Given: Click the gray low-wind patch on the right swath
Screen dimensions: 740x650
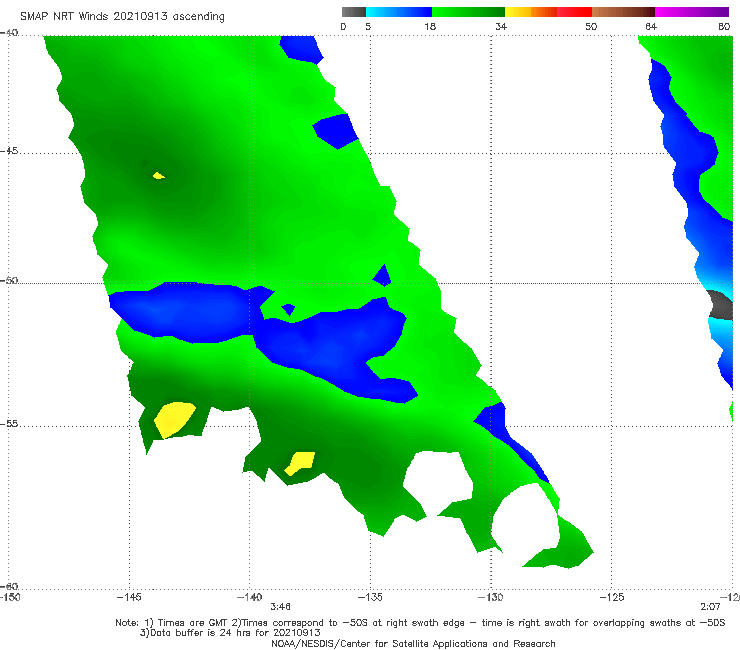Looking at the screenshot, I should tap(721, 305).
